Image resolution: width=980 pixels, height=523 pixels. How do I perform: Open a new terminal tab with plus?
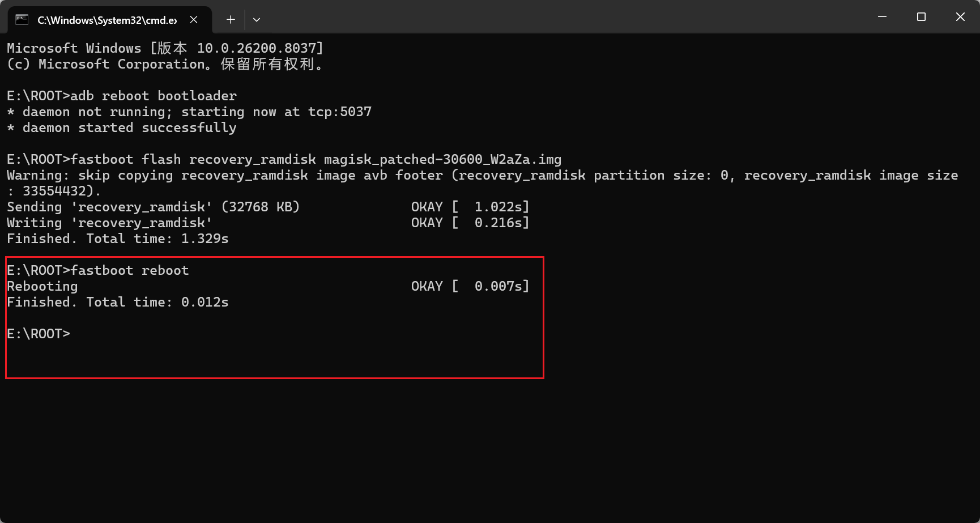coord(231,20)
